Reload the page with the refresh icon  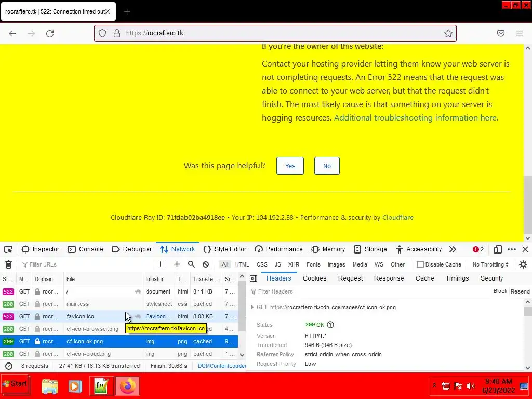50,33
